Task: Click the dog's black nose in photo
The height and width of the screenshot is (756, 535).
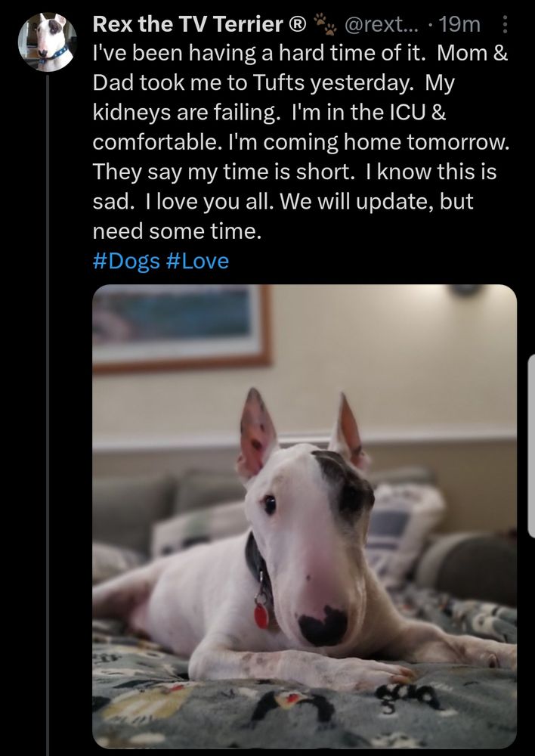Action: pyautogui.click(x=323, y=626)
